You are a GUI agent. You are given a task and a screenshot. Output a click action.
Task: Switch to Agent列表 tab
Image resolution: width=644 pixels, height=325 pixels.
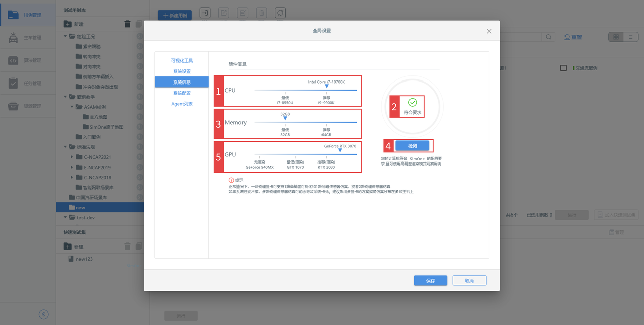[182, 104]
